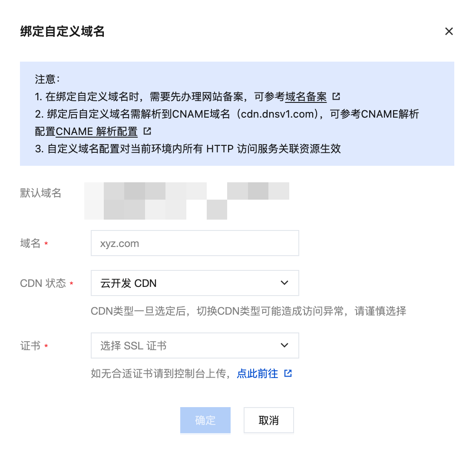
Task: Click the CDN类型 switching warning hint text
Action: click(x=248, y=311)
